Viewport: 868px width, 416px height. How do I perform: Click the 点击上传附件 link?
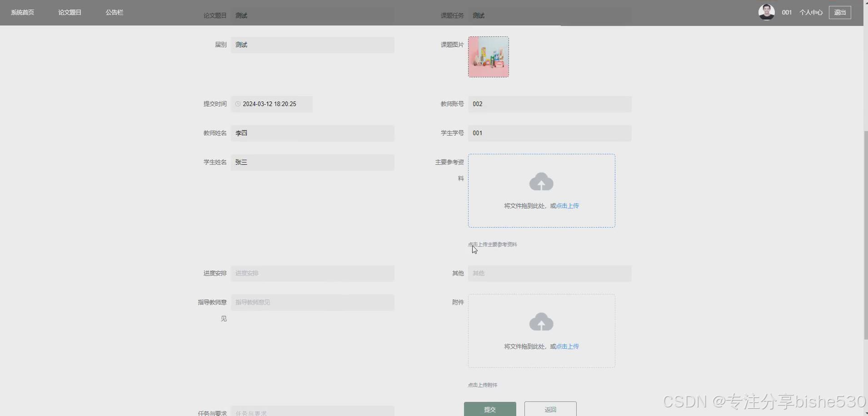(x=482, y=385)
